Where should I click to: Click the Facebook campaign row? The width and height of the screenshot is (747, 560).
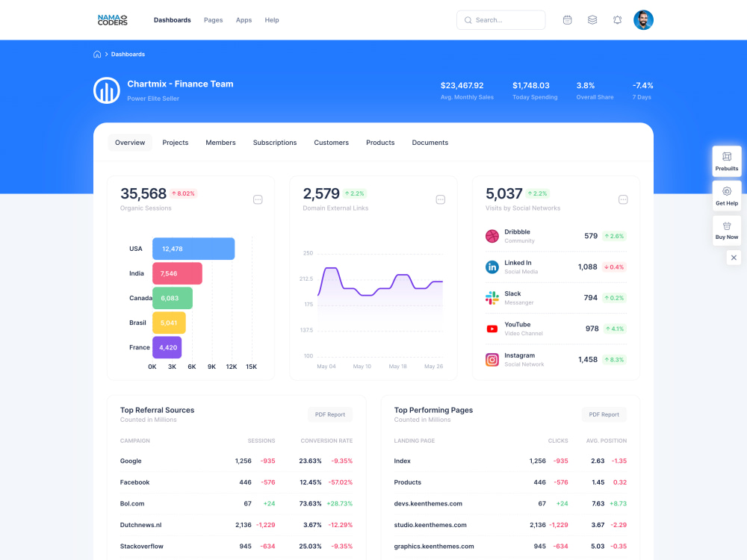(x=236, y=482)
